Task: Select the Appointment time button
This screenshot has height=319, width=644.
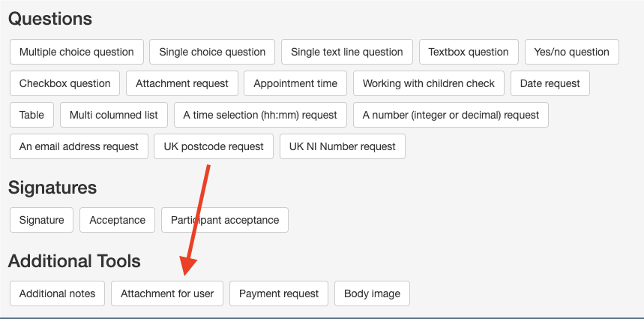Action: click(x=295, y=83)
